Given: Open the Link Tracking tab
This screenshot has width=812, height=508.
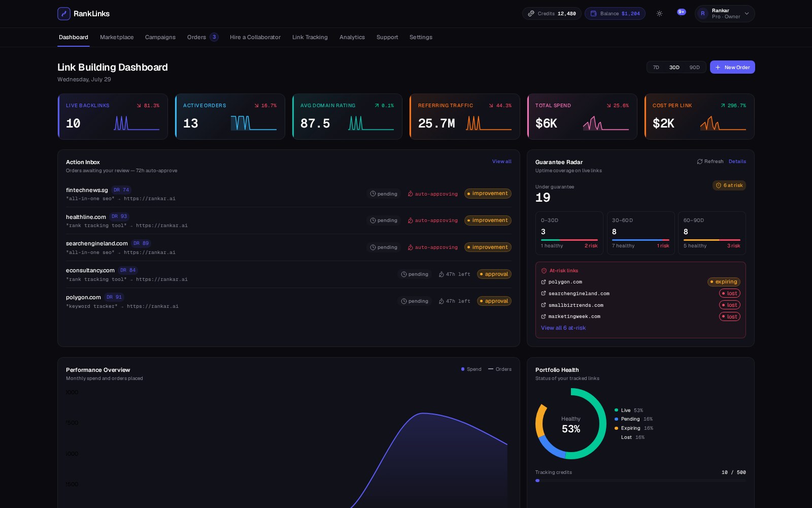Looking at the screenshot, I should tap(310, 37).
